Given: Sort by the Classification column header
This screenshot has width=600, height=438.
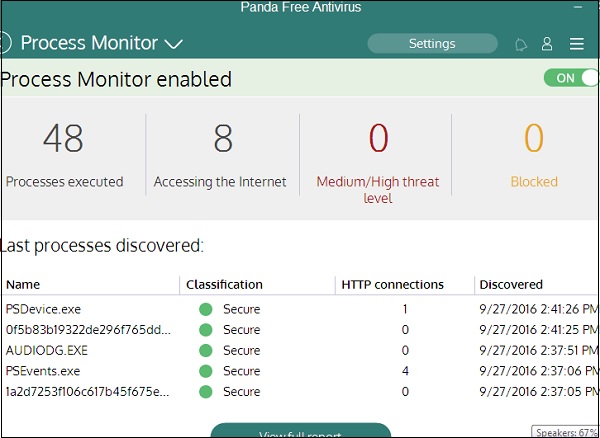Looking at the screenshot, I should (x=224, y=285).
